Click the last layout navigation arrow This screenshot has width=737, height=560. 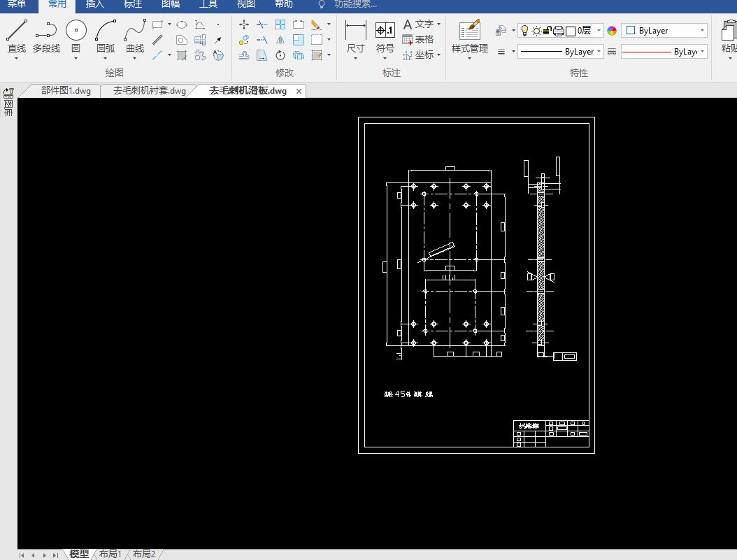coord(55,555)
